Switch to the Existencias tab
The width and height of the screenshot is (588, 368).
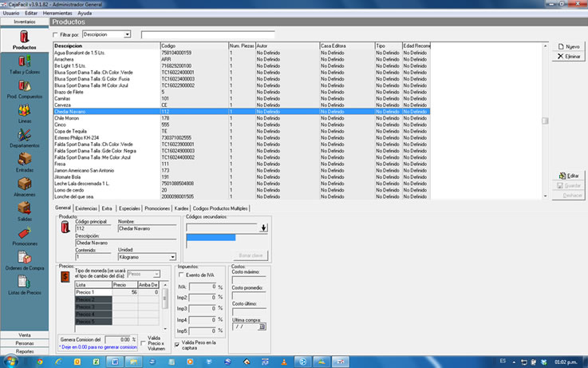pyautogui.click(x=85, y=208)
